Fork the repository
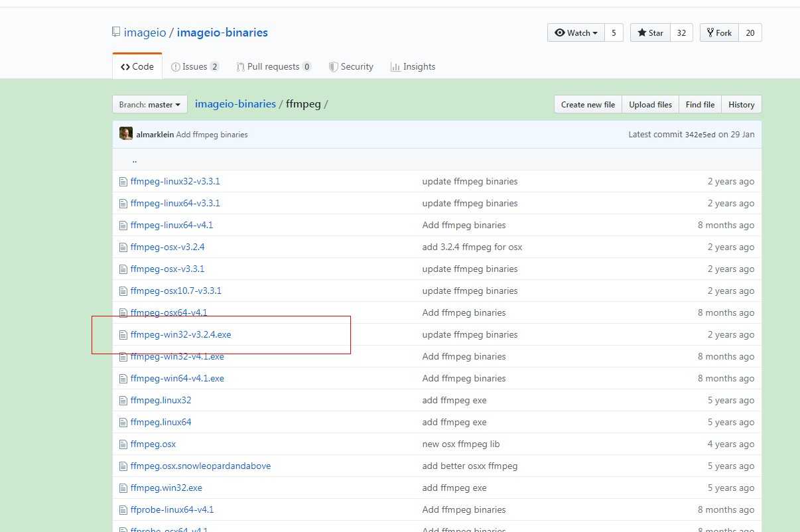 [719, 33]
